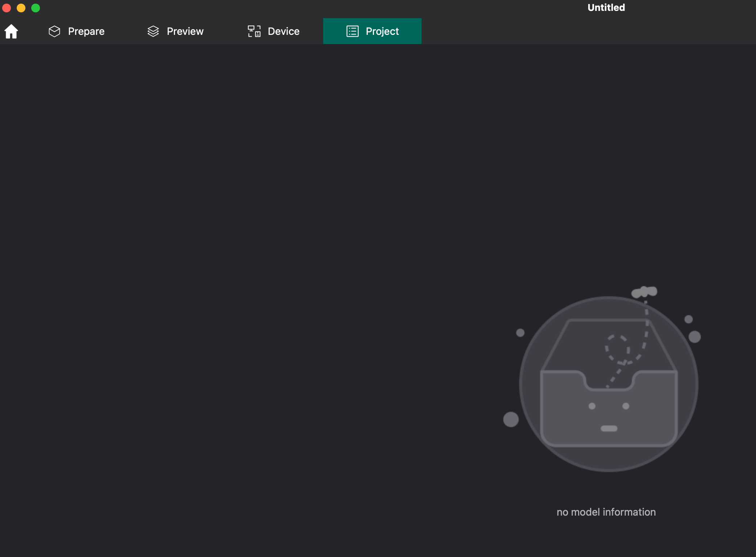Click the layers icon next to Preview
This screenshot has width=756, height=557.
point(153,31)
